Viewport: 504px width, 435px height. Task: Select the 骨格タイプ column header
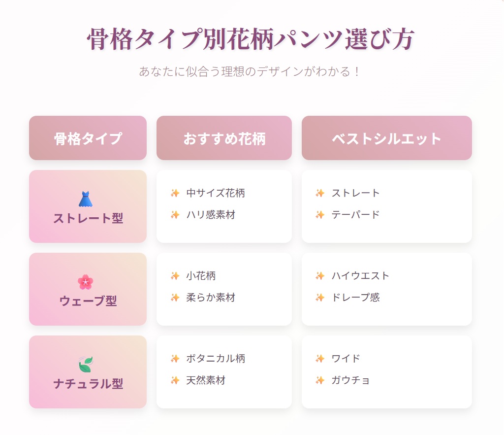click(88, 138)
